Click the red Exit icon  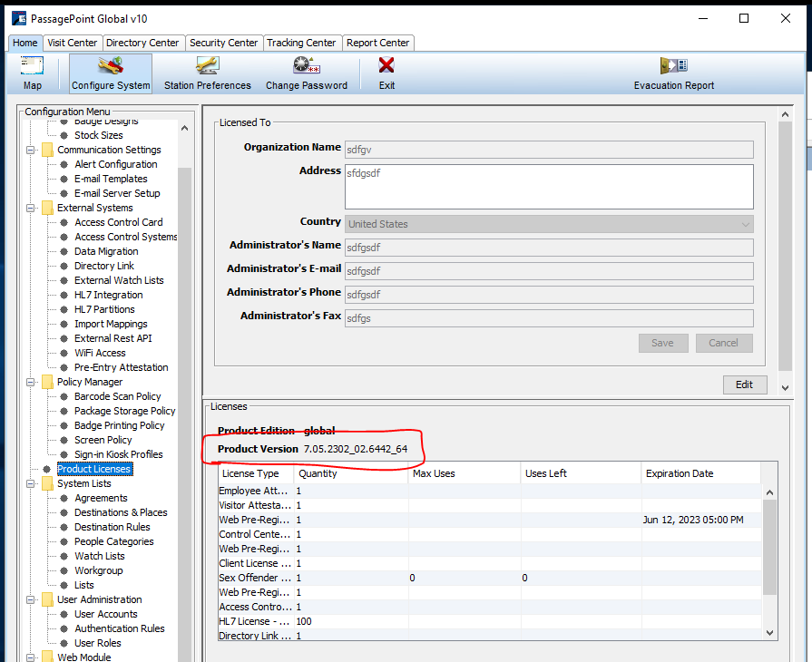(x=386, y=65)
